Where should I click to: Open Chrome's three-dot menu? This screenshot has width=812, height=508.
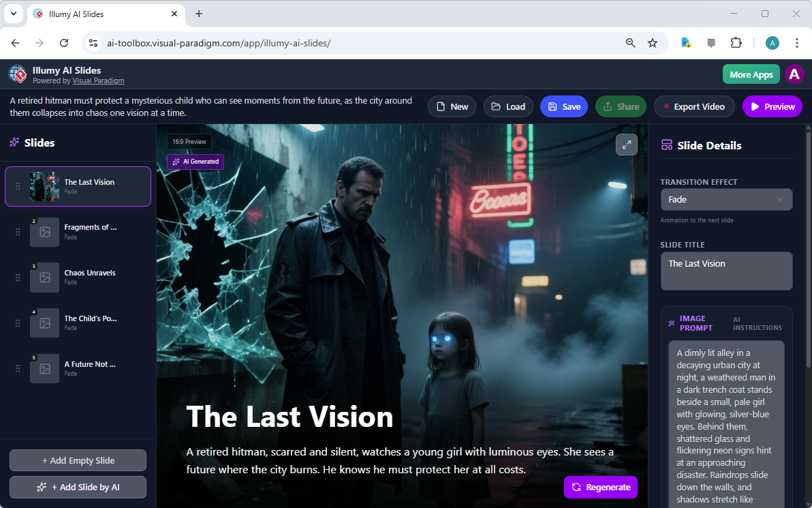tap(797, 42)
